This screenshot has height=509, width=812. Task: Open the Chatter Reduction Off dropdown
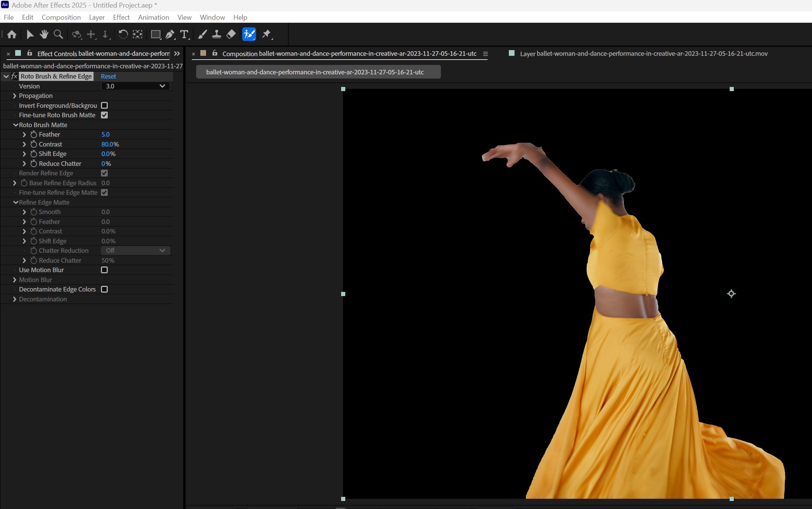135,251
